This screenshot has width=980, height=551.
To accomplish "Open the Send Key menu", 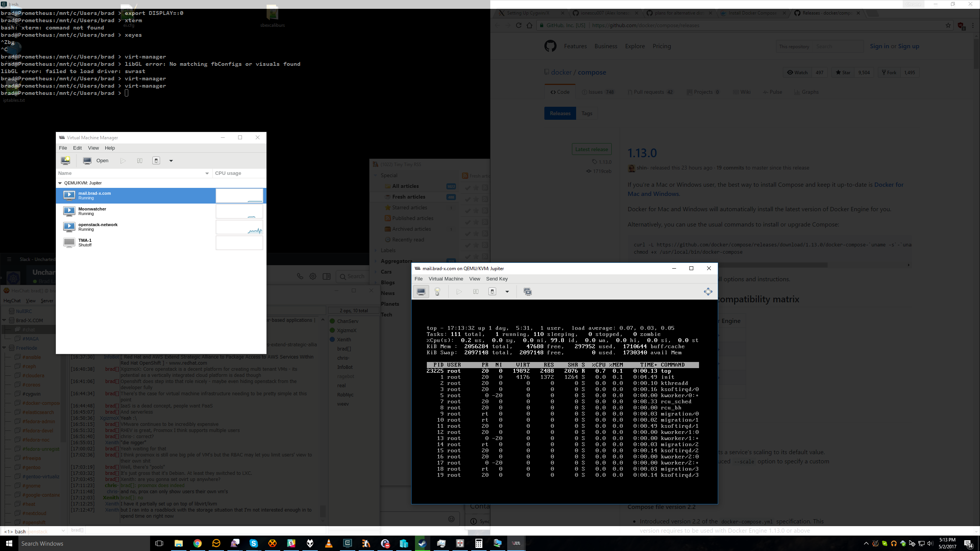I will point(497,279).
